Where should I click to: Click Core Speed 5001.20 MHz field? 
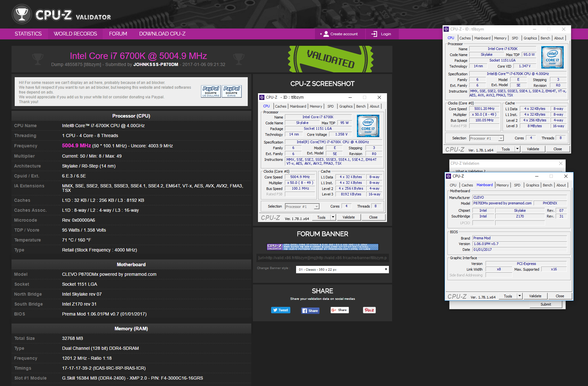point(484,109)
